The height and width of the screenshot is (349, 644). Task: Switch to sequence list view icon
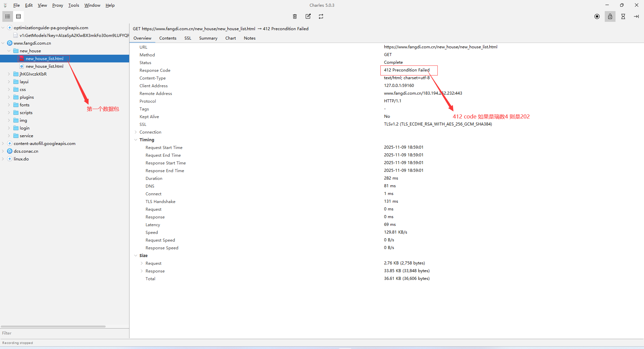(18, 16)
